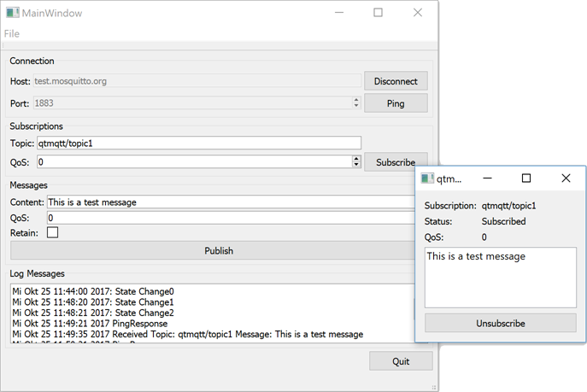Close the MainWindow
The width and height of the screenshot is (587, 392).
418,13
